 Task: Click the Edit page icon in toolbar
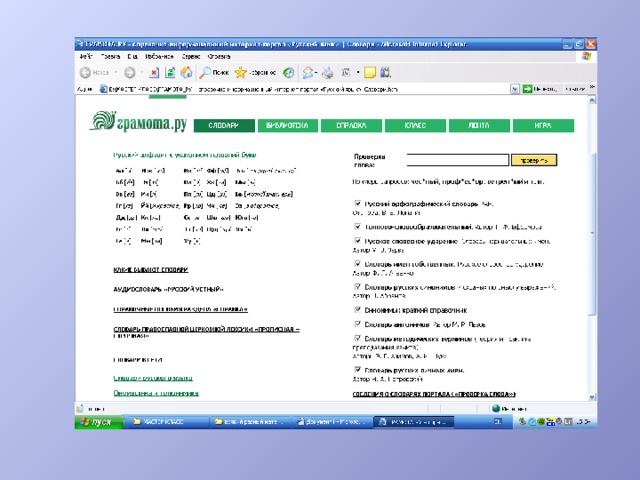346,73
